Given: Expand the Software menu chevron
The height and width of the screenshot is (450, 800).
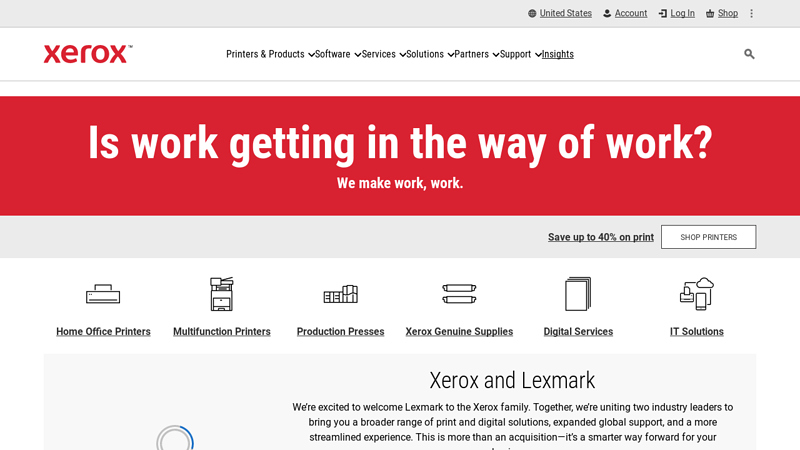Looking at the screenshot, I should tap(357, 55).
